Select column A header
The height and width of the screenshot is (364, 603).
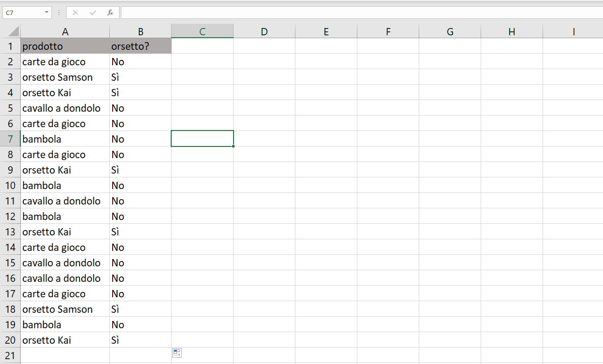point(65,32)
